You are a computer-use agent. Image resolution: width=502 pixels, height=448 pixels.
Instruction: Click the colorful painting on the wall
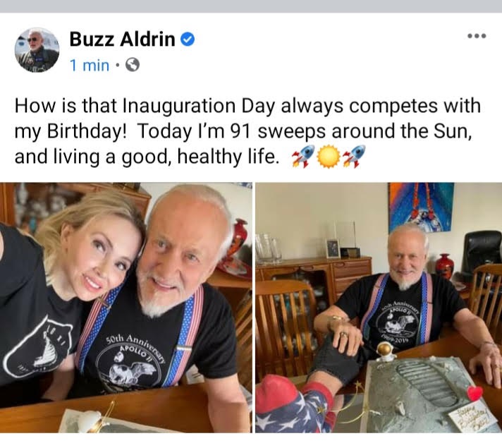(421, 207)
